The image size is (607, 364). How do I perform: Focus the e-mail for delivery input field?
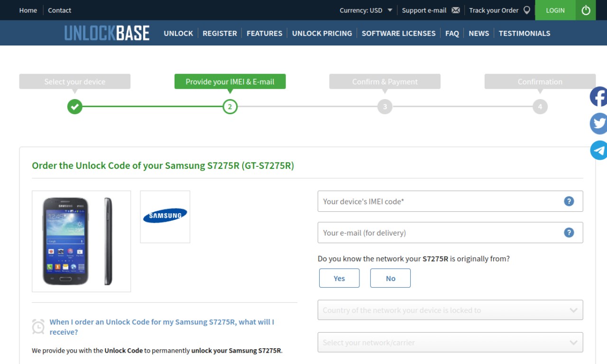coord(450,232)
